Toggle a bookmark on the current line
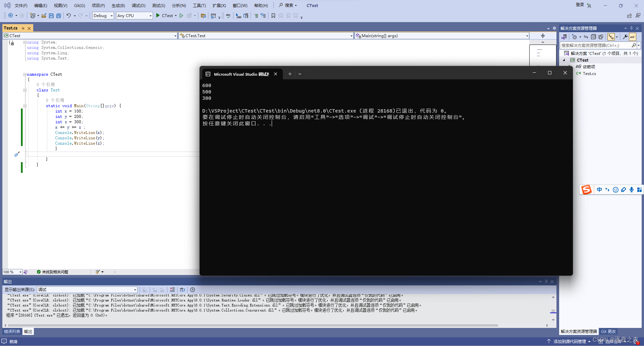This screenshot has width=644, height=346. coord(273,15)
